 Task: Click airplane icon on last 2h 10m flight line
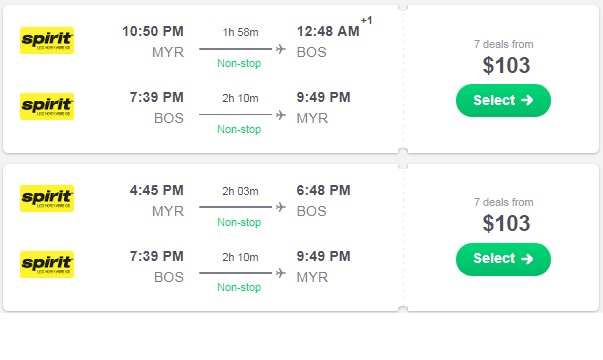(x=281, y=273)
